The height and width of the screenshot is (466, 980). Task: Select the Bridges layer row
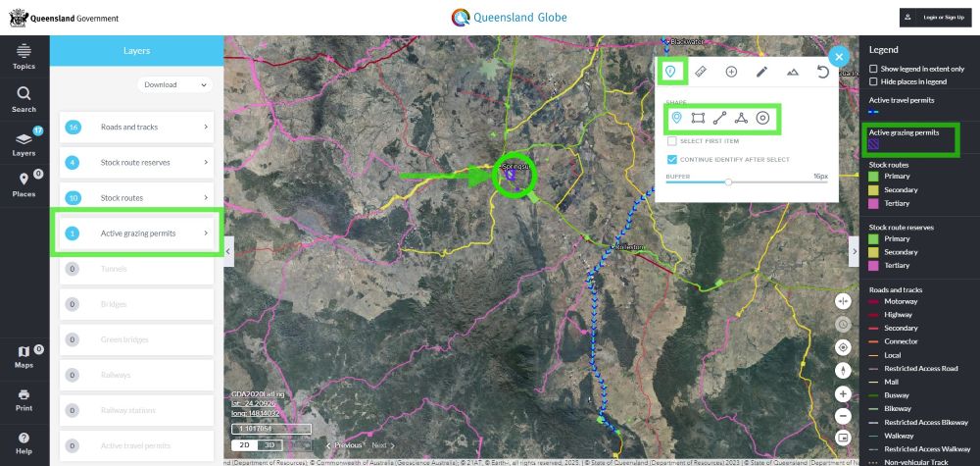tap(136, 304)
